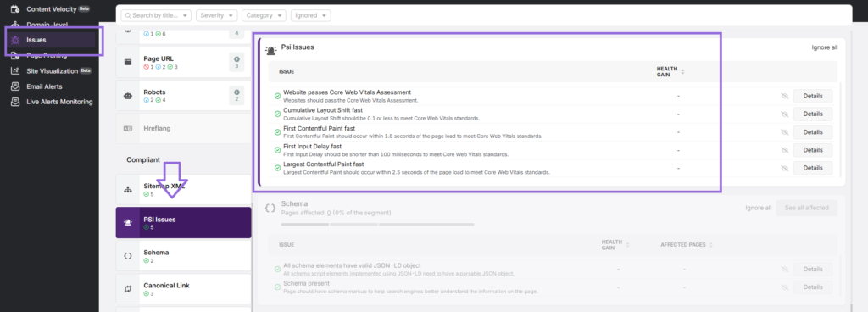Click the Content Velocity sidebar icon

coord(15,8)
